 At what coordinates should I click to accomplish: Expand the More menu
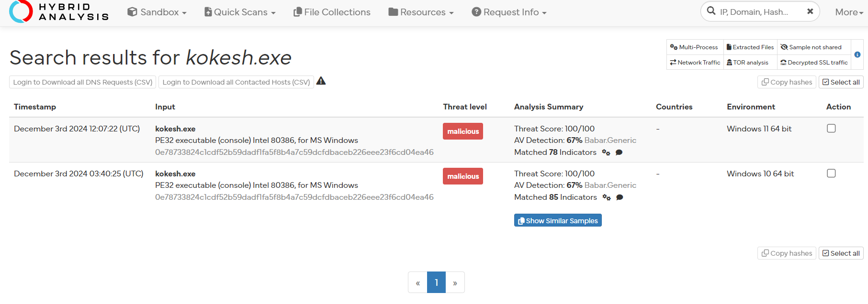(x=849, y=12)
